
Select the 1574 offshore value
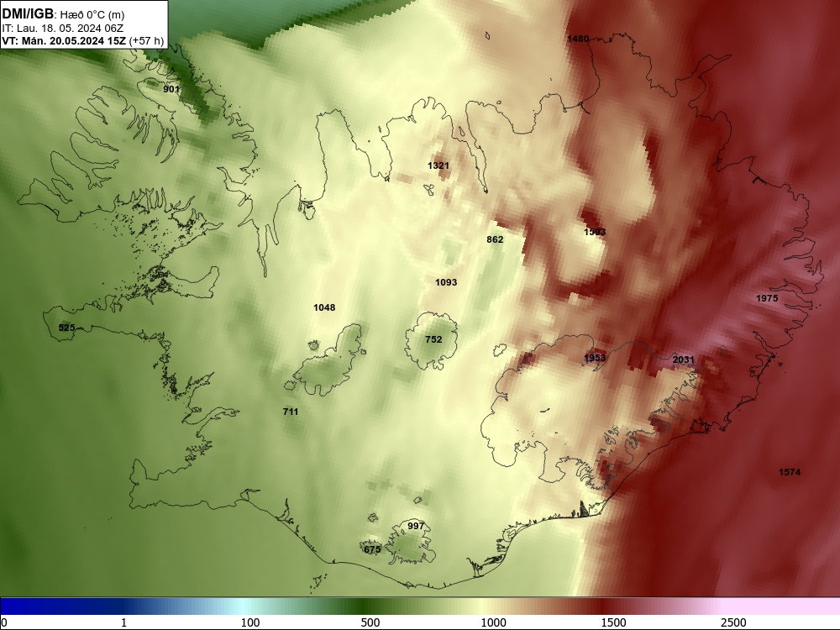point(790,472)
